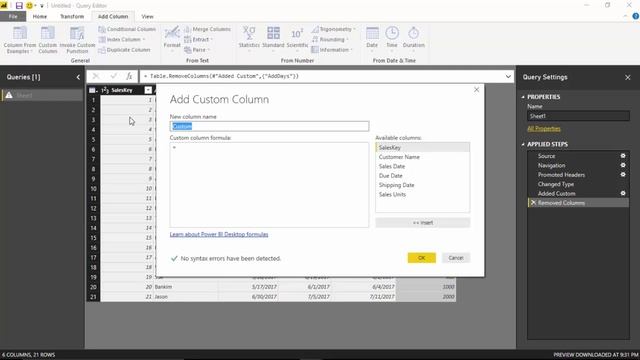Select Customer Name in Available columns

pos(422,157)
